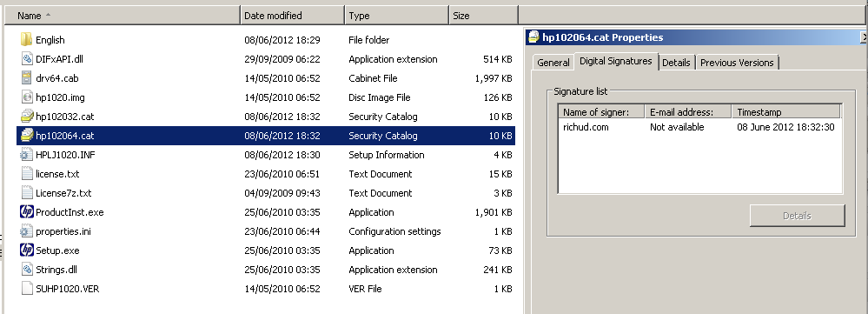Select the hp1020.img file name
868x314 pixels.
[x=60, y=97]
